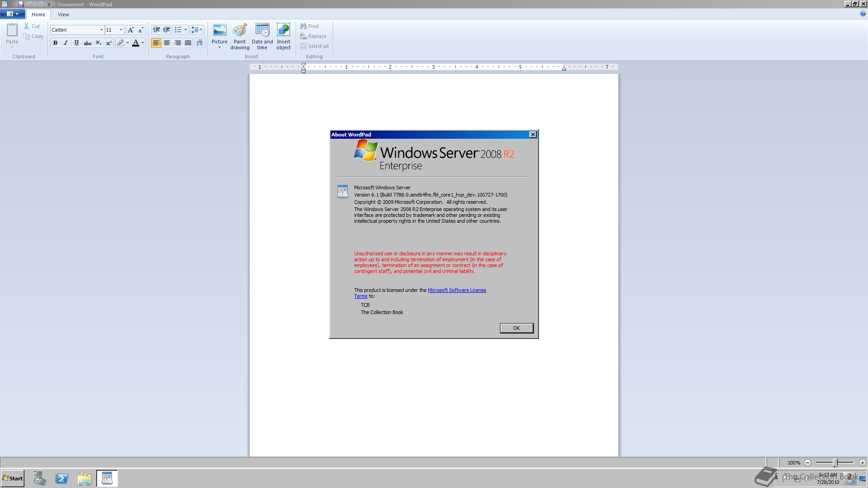This screenshot has width=868, height=488.
Task: Open Windows Explorer from the taskbar
Action: pos(84,479)
